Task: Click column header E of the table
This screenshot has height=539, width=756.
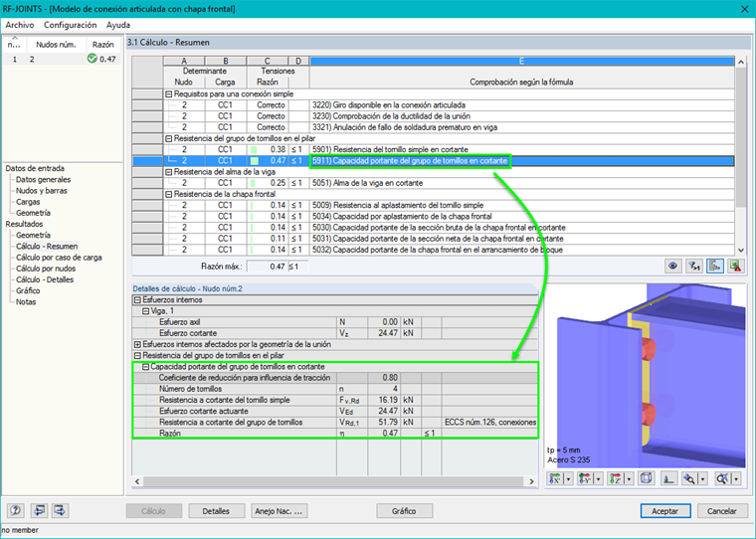Action: click(x=521, y=61)
